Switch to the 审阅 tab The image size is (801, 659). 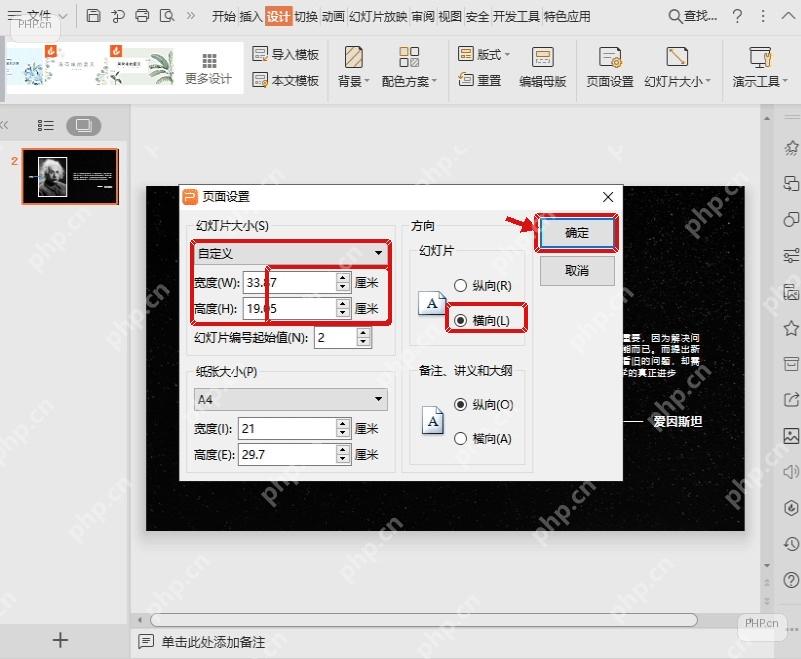tap(423, 16)
